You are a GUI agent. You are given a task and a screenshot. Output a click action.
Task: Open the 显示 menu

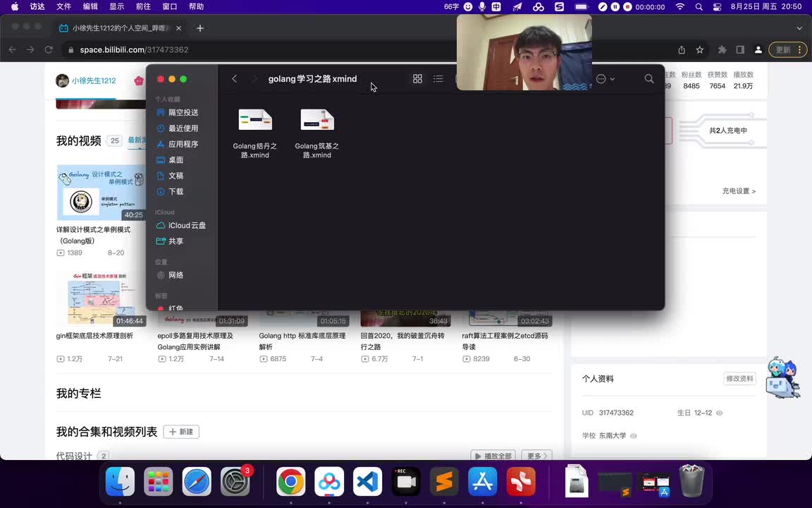tap(116, 7)
